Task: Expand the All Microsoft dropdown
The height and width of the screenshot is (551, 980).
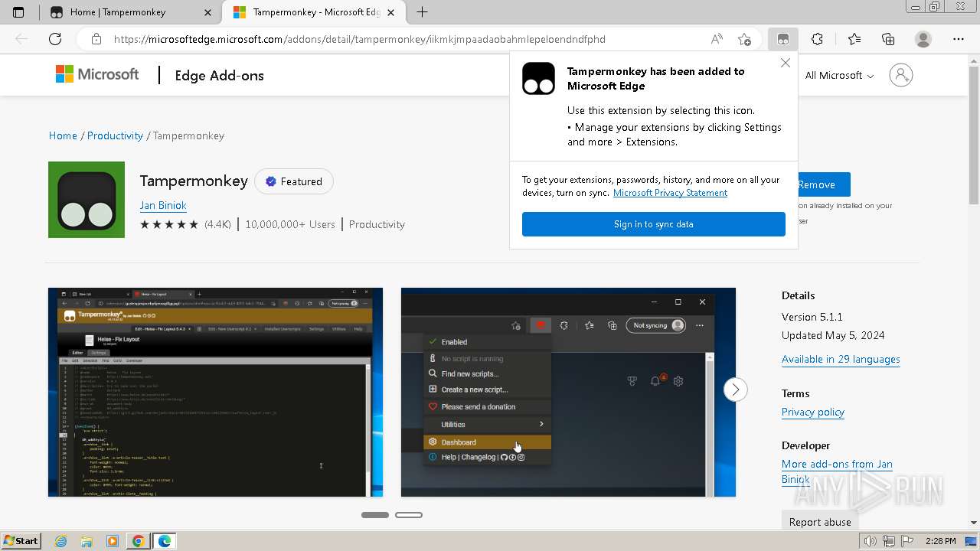Action: point(839,75)
